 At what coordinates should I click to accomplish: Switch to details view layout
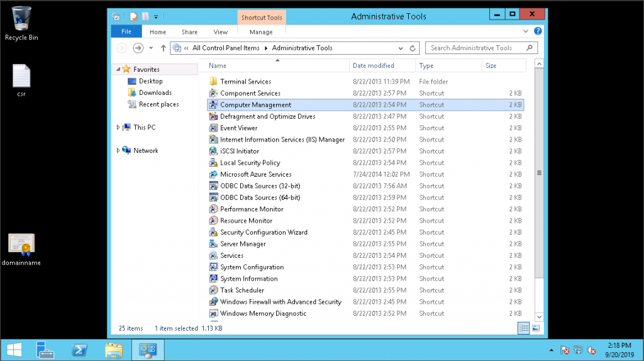pos(524,328)
